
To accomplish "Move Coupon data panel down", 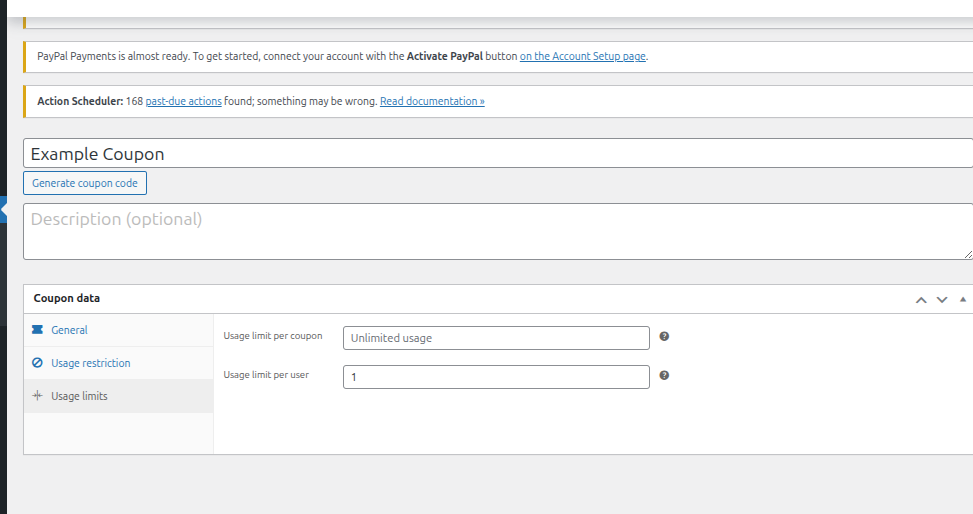I will (x=942, y=299).
